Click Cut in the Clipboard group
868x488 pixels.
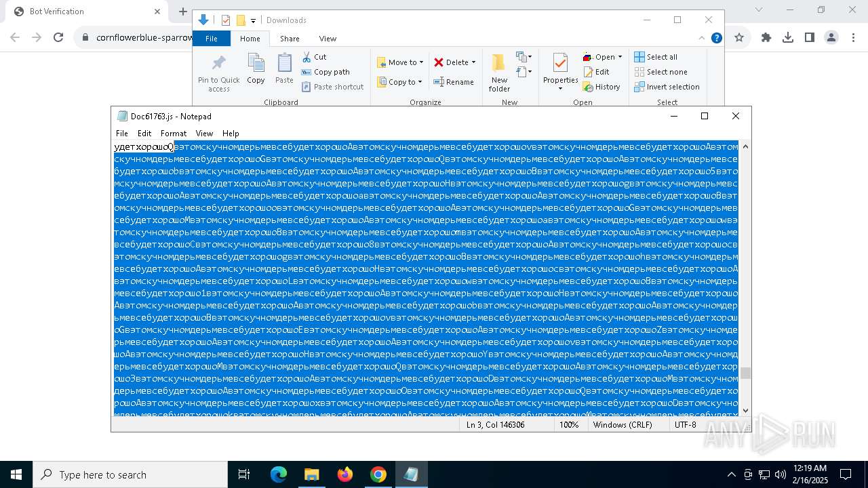[314, 57]
